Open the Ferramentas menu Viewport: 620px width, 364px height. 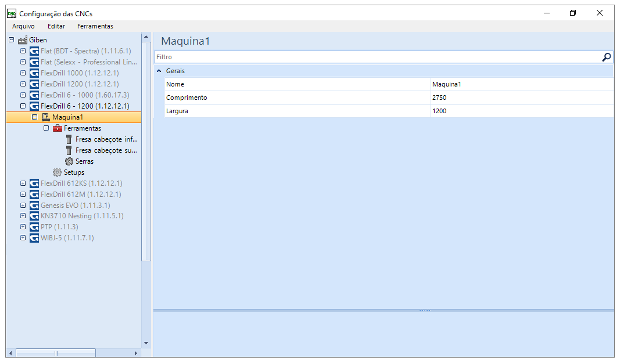click(x=95, y=26)
